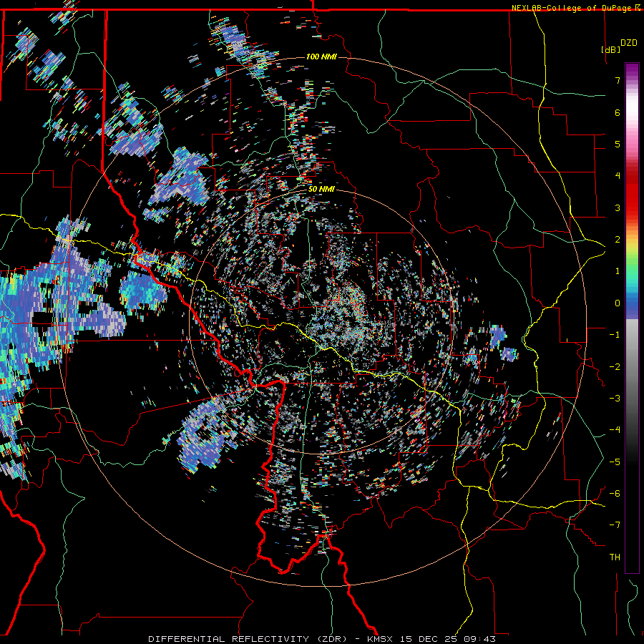Click the 4 value on the scale

tap(618, 176)
